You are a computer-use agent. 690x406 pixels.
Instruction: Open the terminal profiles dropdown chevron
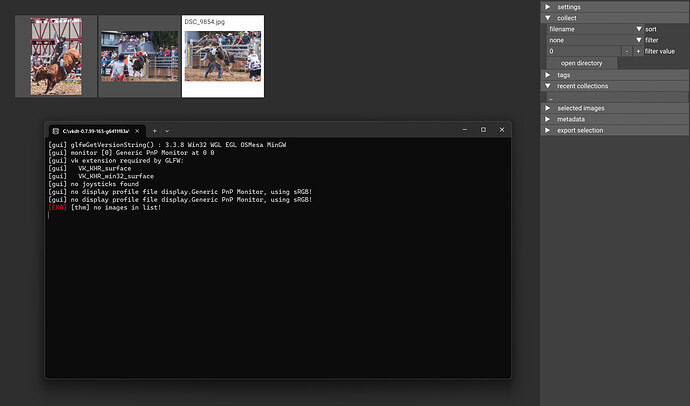[x=167, y=131]
